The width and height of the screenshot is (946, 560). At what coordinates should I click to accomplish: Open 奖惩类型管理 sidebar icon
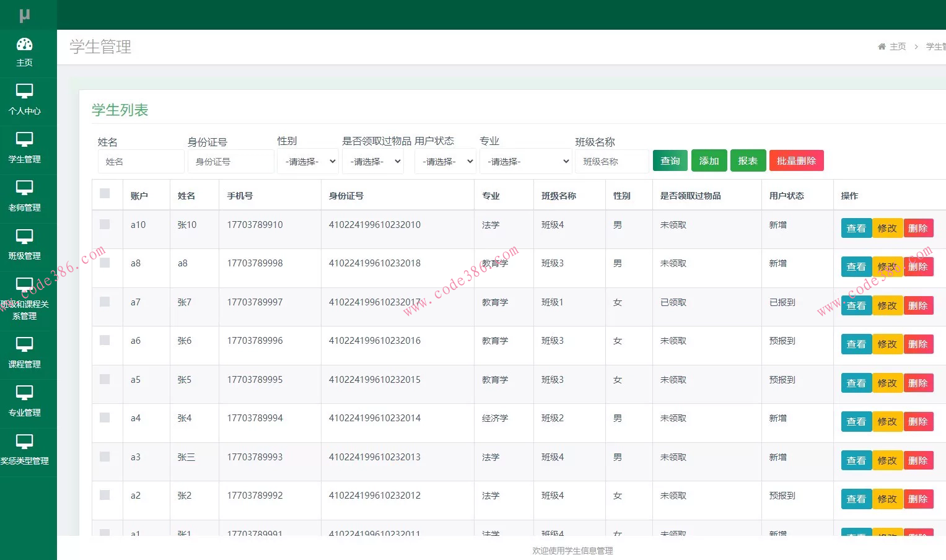(x=24, y=442)
